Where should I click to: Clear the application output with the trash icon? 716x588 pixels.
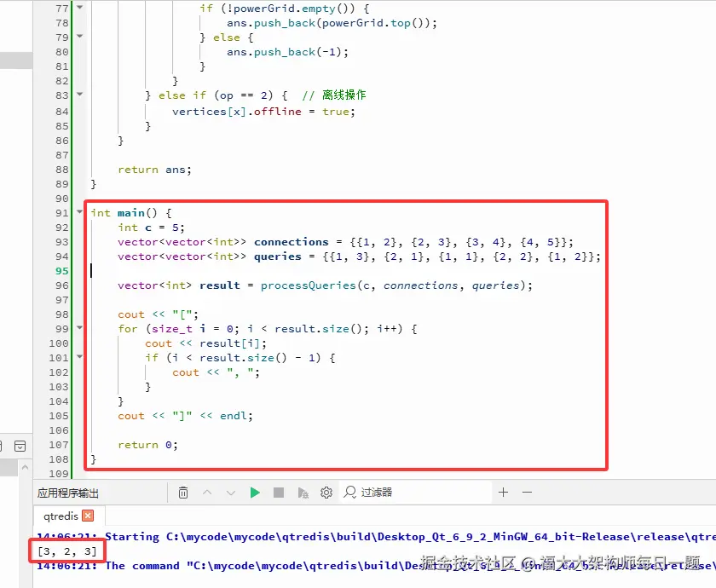tap(182, 493)
